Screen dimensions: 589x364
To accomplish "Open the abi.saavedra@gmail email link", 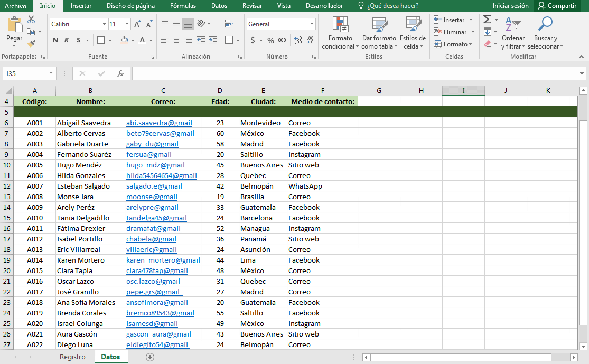I will 158,123.
